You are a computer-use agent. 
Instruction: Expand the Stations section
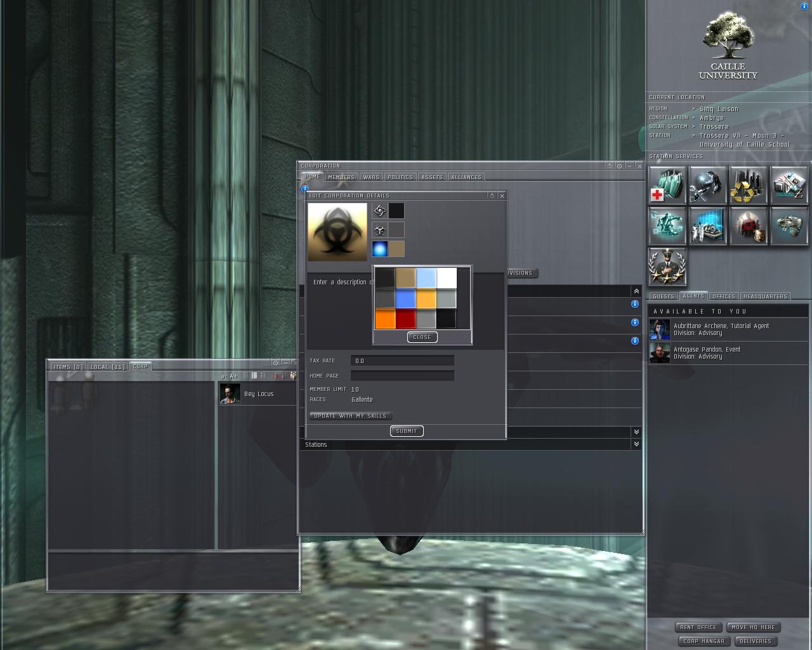click(636, 444)
